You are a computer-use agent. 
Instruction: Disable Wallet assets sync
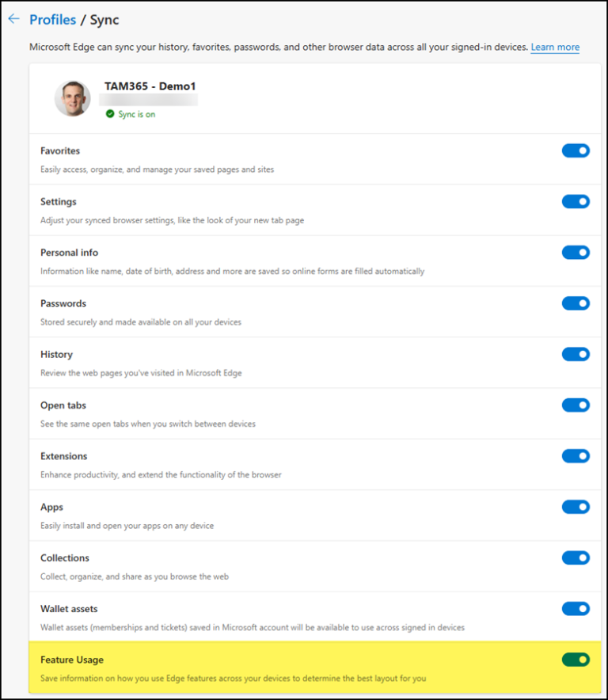[x=576, y=608]
